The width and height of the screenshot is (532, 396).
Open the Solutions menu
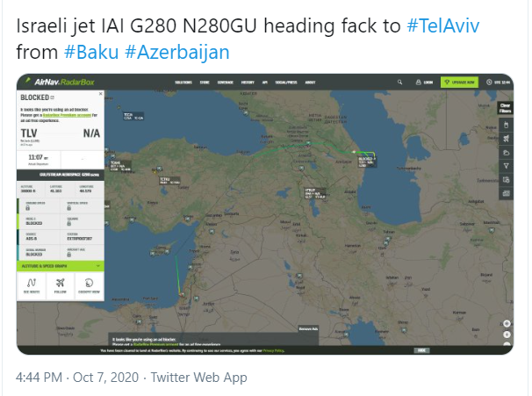point(183,83)
